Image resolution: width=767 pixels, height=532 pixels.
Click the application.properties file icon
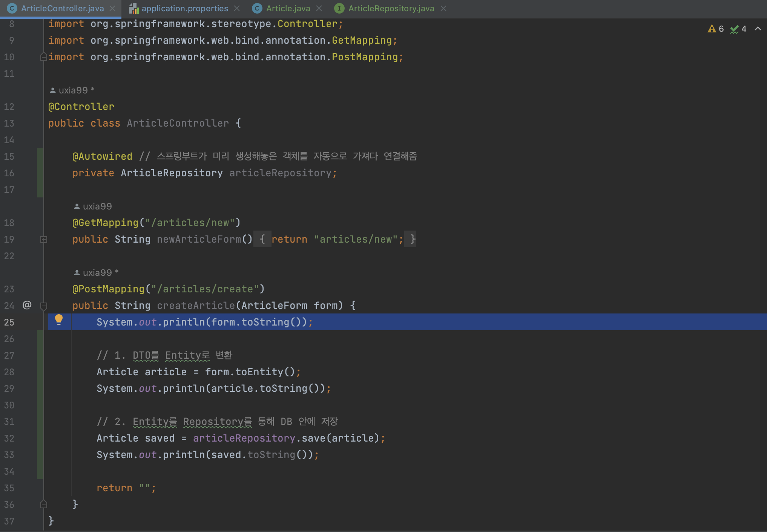pyautogui.click(x=133, y=8)
